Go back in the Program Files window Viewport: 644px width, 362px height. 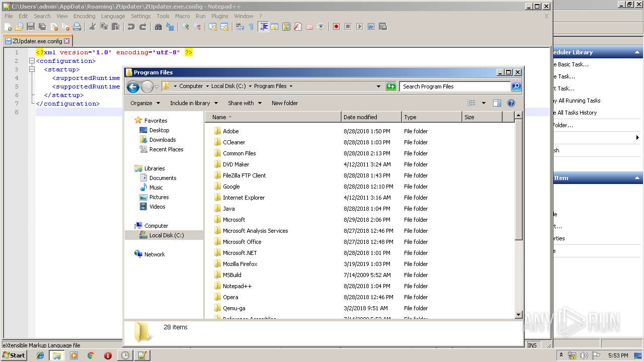click(x=133, y=86)
